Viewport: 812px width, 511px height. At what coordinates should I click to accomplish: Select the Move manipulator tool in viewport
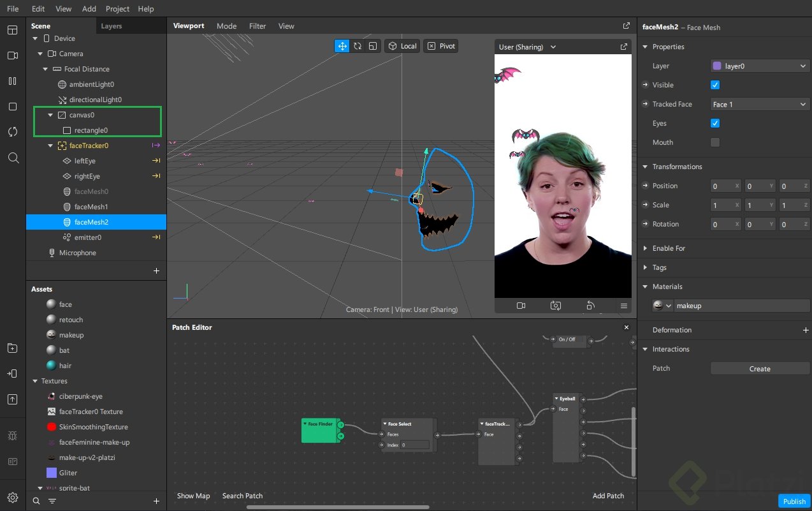[x=342, y=46]
